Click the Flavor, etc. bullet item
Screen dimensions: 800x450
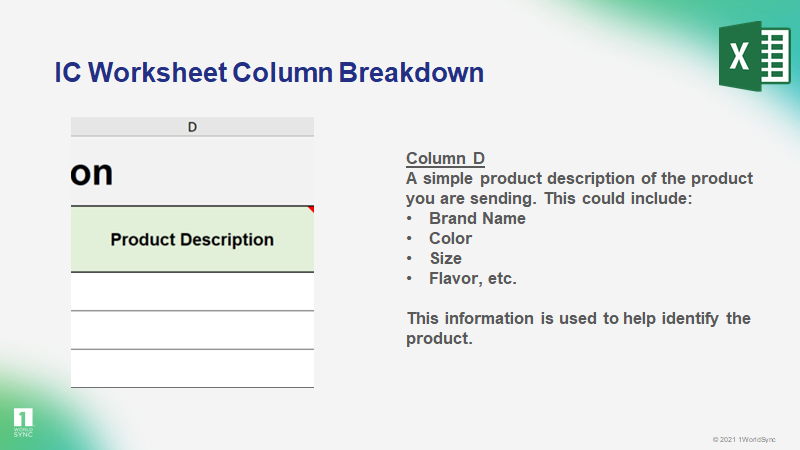473,278
